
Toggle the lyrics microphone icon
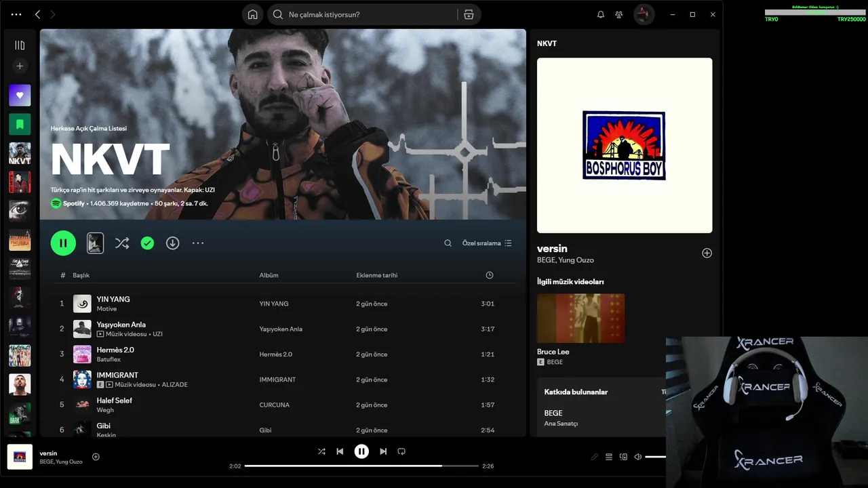(595, 457)
